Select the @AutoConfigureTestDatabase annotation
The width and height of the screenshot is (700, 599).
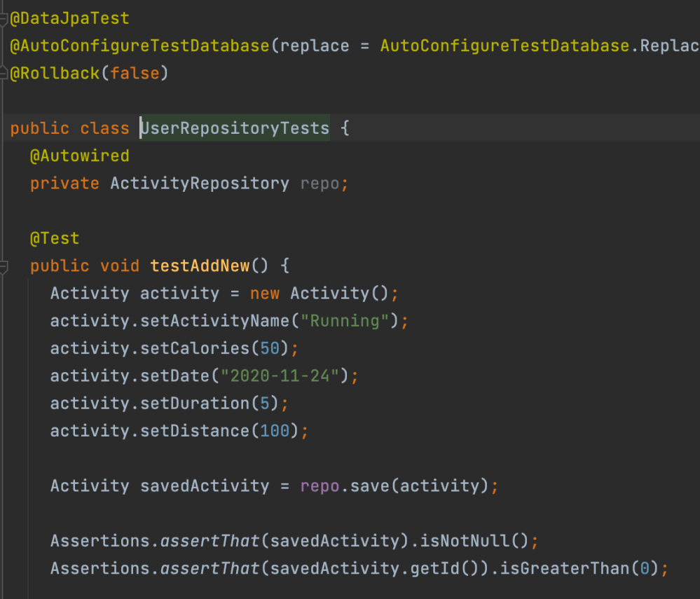pos(139,46)
